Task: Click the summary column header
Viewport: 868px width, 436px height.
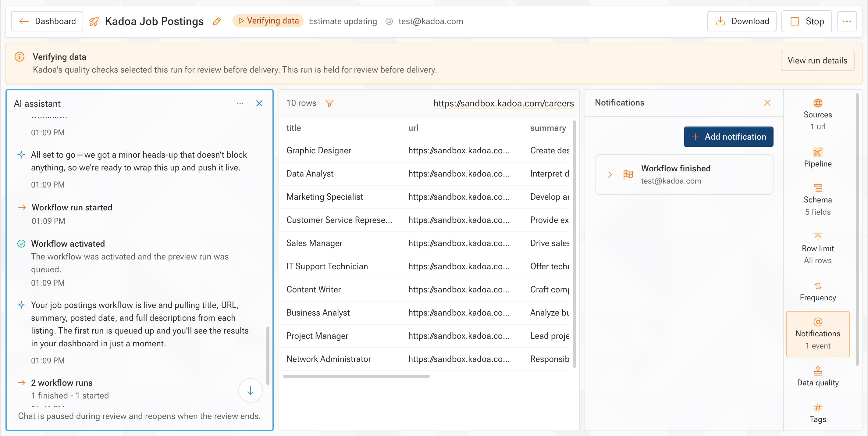Action: 548,128
